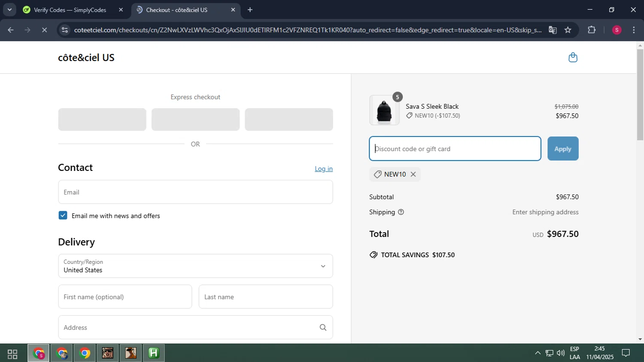This screenshot has width=644, height=362.
Task: Click the Sava S Sleek Black product name
Action: (432, 106)
